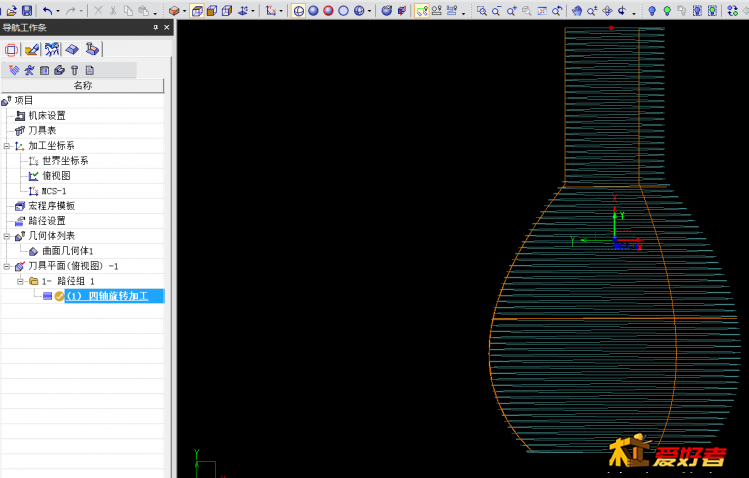Click the boxed green light-bulb icon
The image size is (749, 478).
pos(712,11)
